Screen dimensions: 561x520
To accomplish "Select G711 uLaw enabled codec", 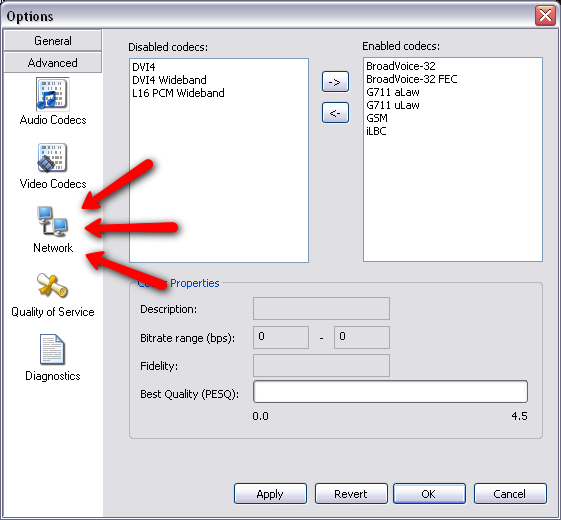I will (x=393, y=105).
